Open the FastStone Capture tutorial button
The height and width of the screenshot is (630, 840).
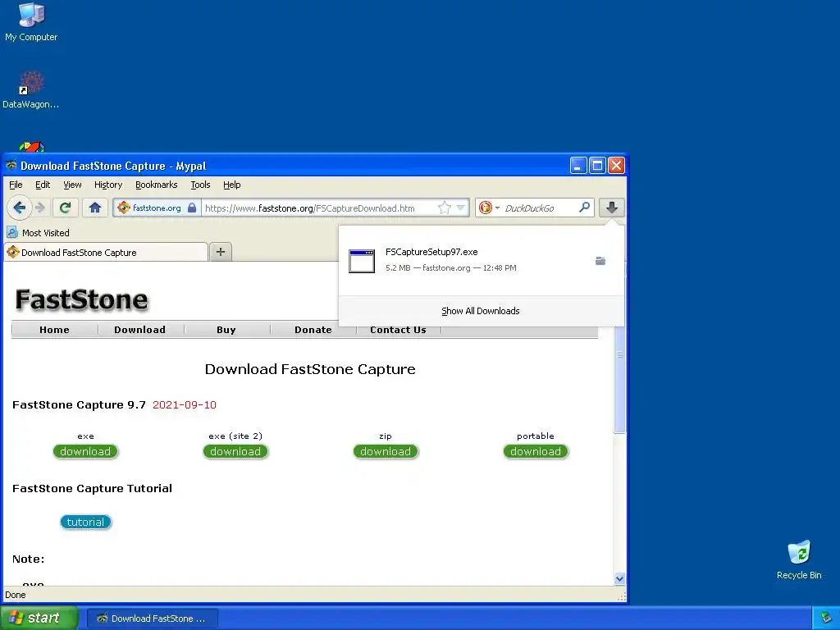(85, 522)
